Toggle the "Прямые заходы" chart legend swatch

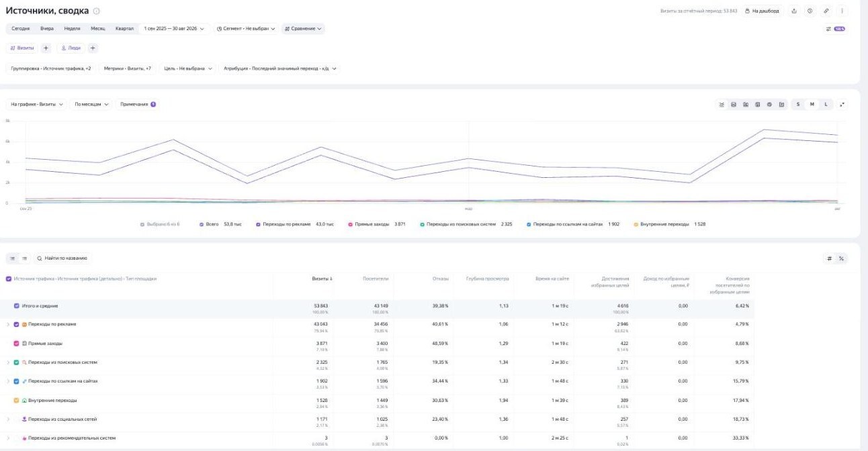(x=350, y=224)
